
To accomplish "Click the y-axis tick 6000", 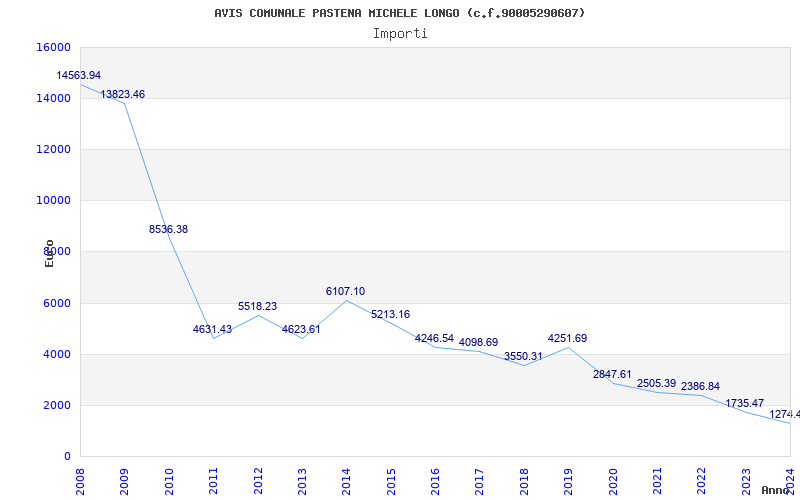I will point(57,304).
